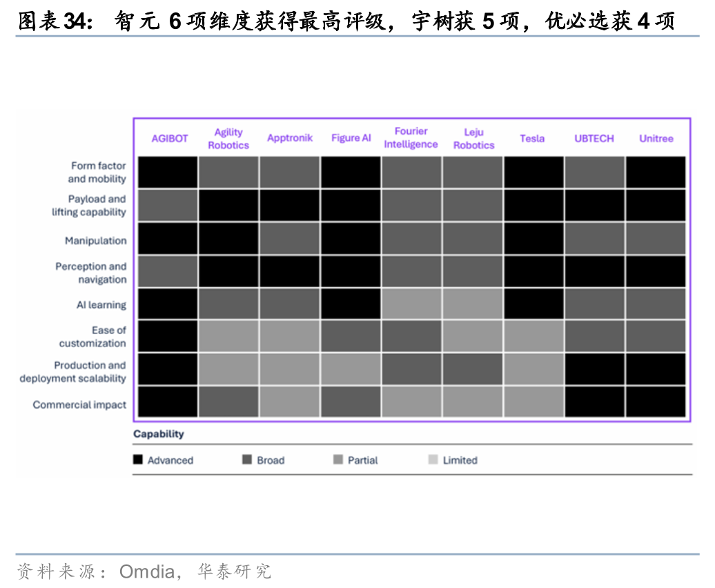Select the Broad legend swatch
This screenshot has height=588, width=715.
point(247,460)
